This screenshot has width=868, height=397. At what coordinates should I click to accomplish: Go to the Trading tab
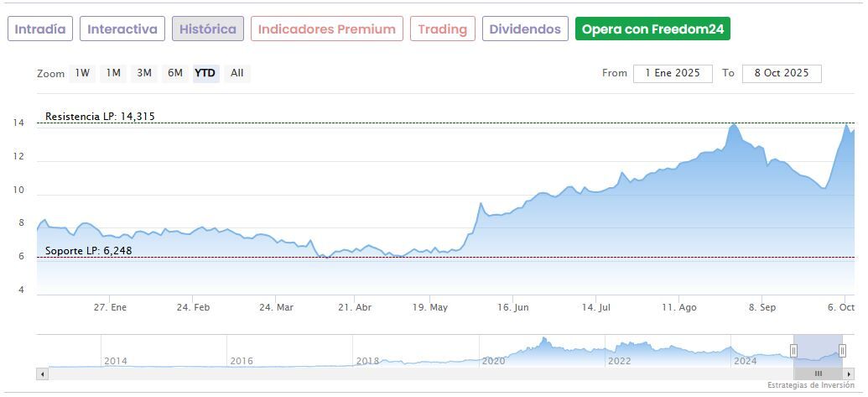click(442, 29)
